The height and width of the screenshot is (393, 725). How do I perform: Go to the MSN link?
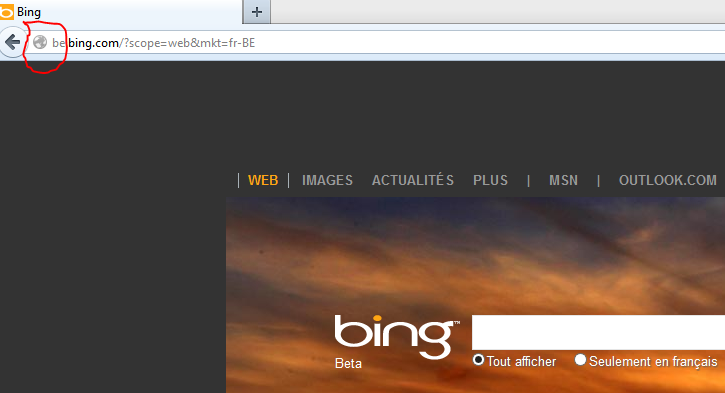click(x=563, y=180)
